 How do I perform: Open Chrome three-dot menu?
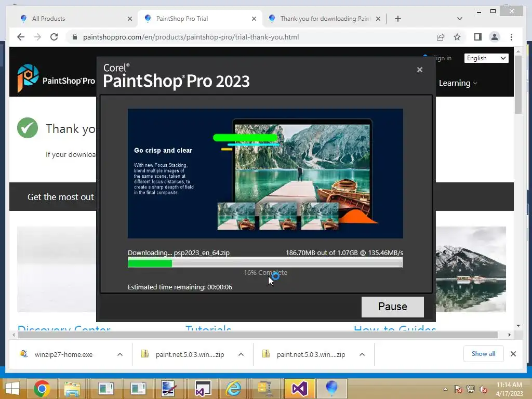[511, 37]
